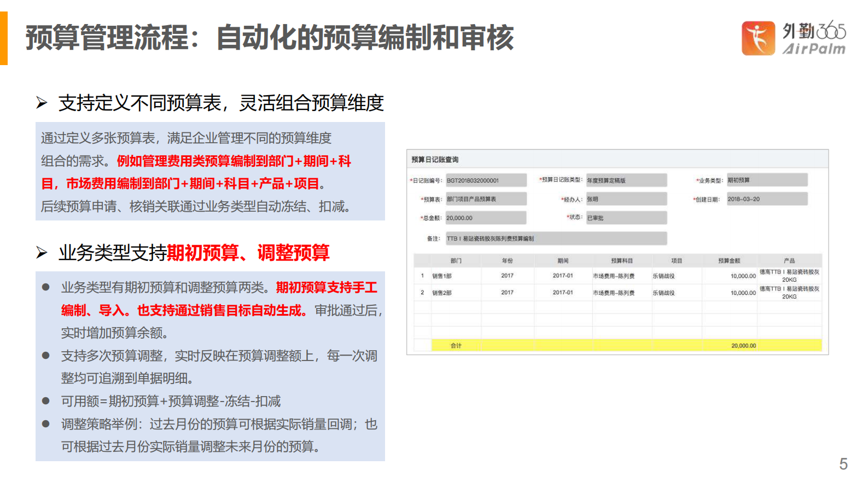Click the 经办人 field showing 张明
Image resolution: width=868 pixels, height=488 pixels.
(626, 199)
